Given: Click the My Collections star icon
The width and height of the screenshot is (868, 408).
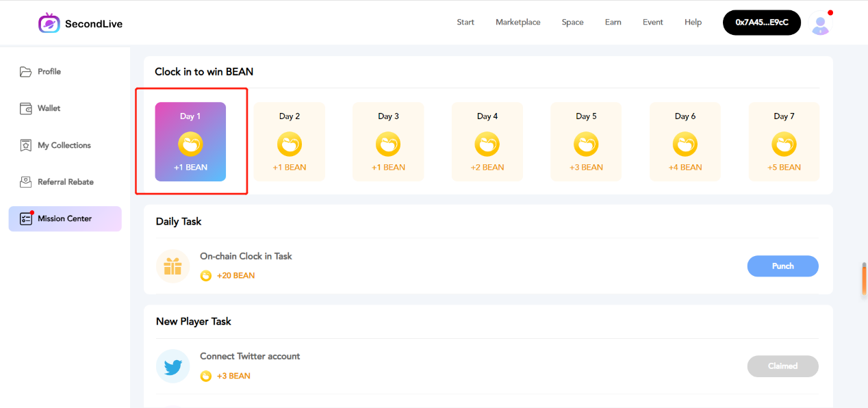Looking at the screenshot, I should tap(26, 146).
